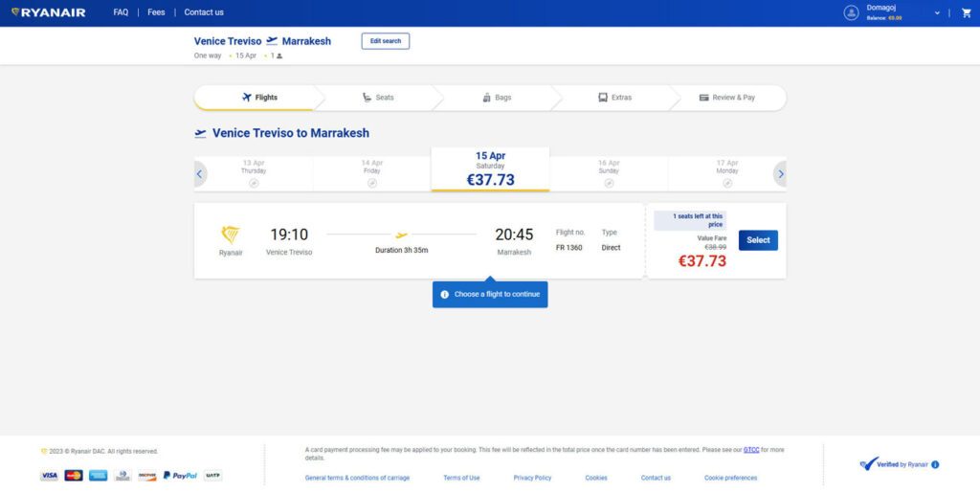Viewport: 980px width, 492px height.
Task: Click the Value Fare label
Action: (x=712, y=238)
